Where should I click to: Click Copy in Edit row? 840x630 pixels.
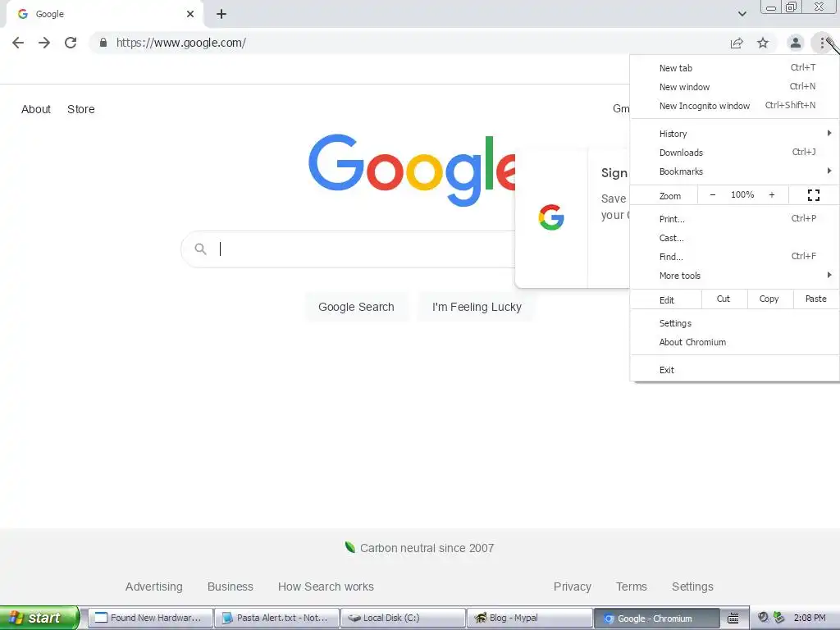coord(769,299)
